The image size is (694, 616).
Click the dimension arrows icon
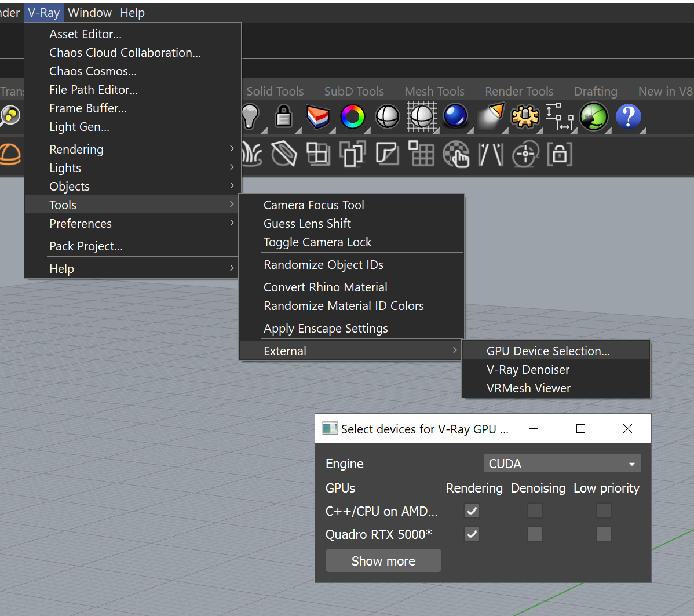[560, 116]
